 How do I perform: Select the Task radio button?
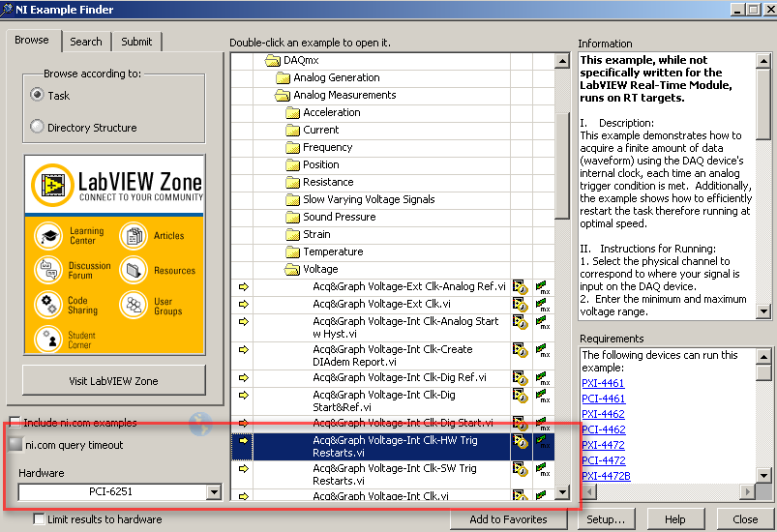point(37,94)
